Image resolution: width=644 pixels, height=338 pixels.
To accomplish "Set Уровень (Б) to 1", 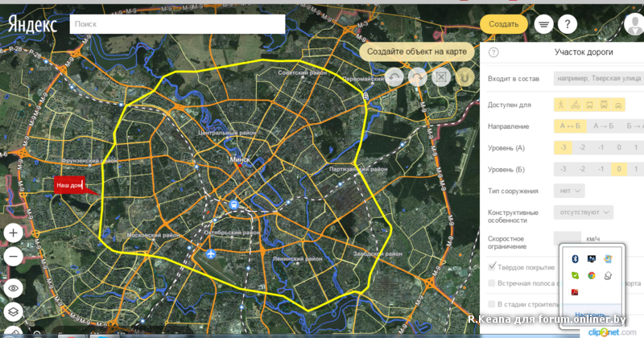I will point(636,169).
